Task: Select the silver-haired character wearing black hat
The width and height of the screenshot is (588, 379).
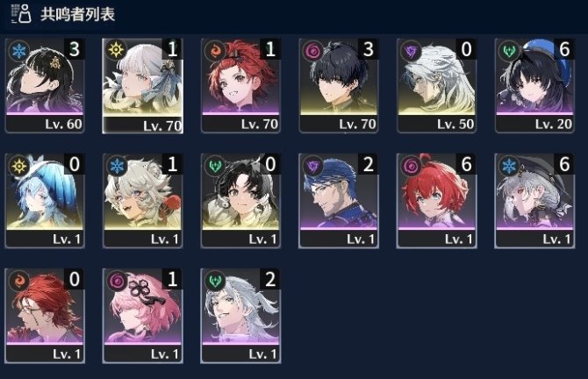Action: (534, 201)
